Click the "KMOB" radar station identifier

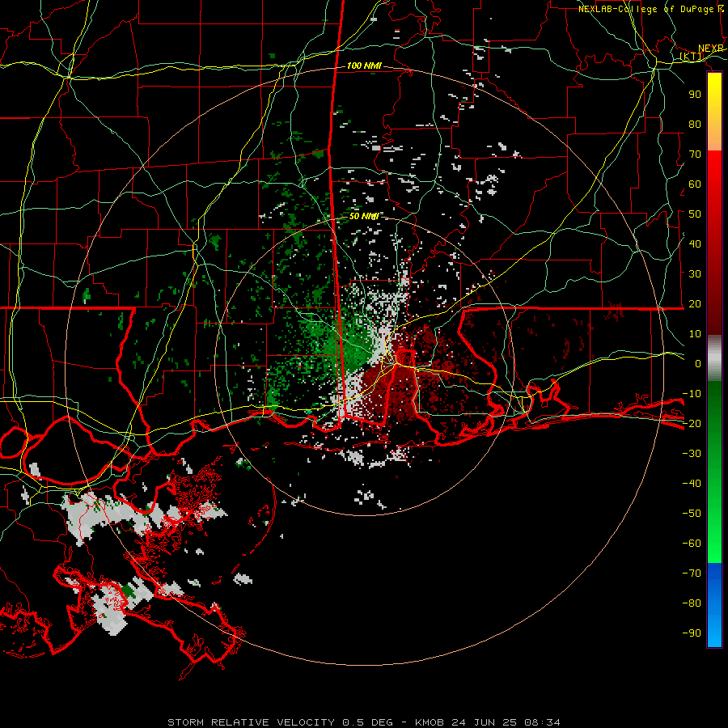(430, 722)
